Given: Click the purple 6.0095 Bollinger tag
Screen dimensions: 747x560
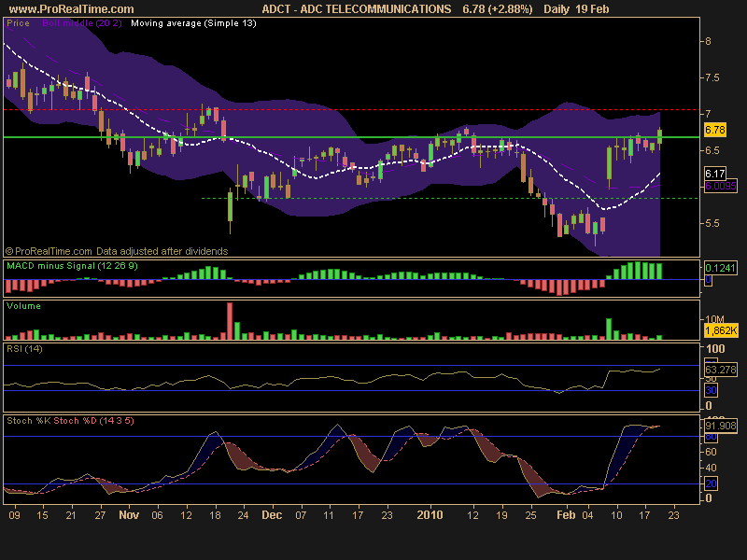Looking at the screenshot, I should point(720,186).
